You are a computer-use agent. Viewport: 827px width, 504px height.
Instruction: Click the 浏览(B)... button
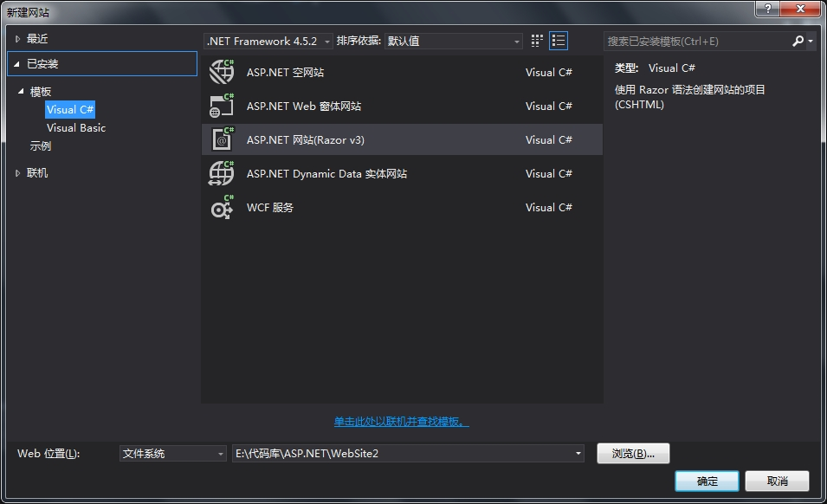point(633,454)
